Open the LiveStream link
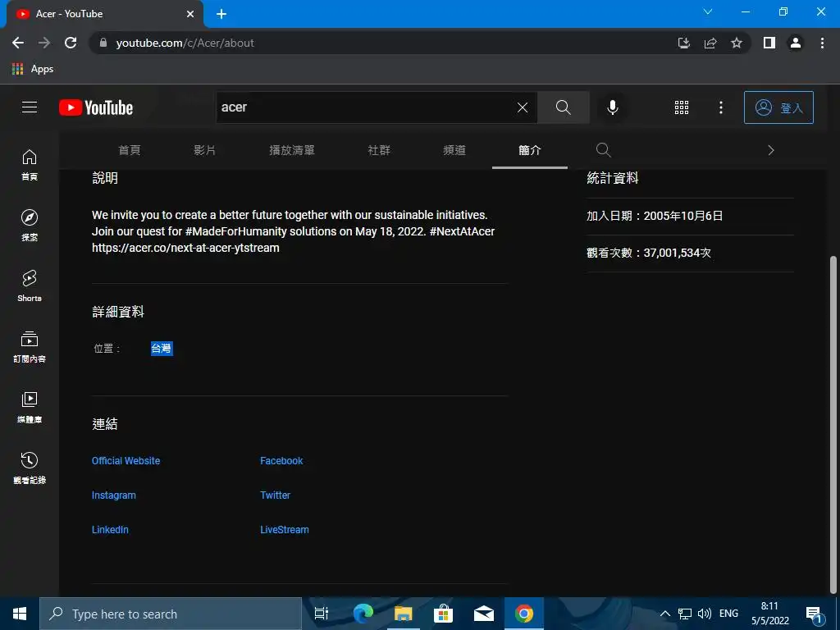The image size is (840, 630). click(285, 529)
